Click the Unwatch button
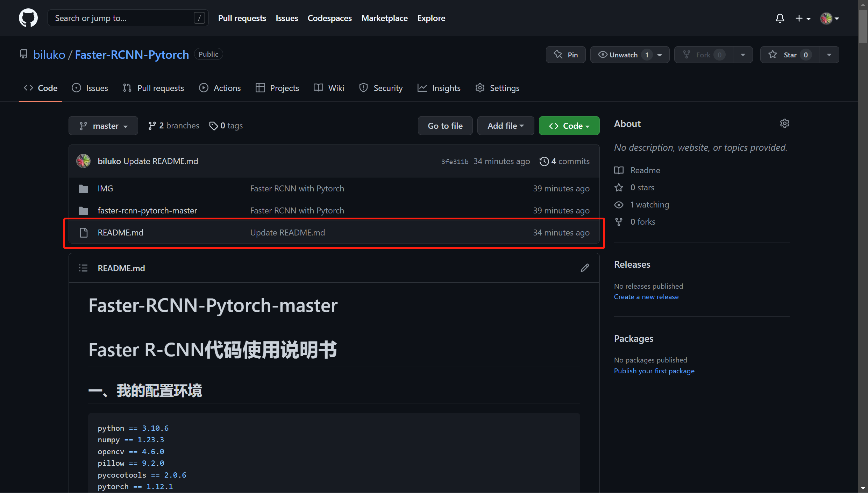 click(x=623, y=55)
